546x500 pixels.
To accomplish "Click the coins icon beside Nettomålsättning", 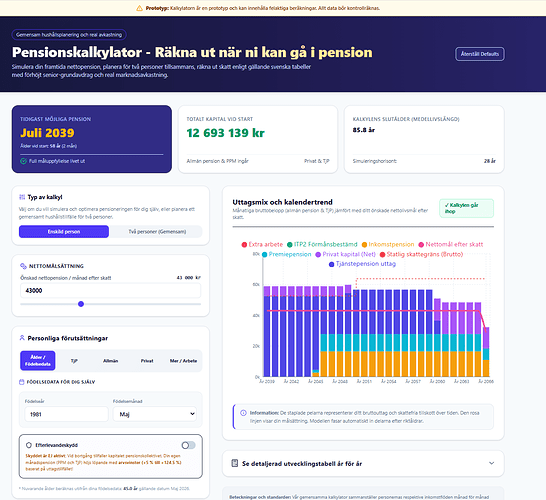I will coord(23,266).
